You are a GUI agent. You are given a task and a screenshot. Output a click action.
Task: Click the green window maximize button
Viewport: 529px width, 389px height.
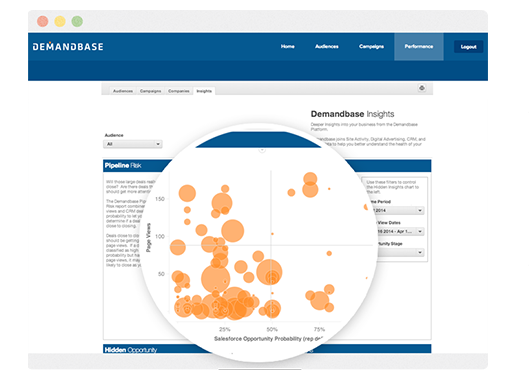77,21
